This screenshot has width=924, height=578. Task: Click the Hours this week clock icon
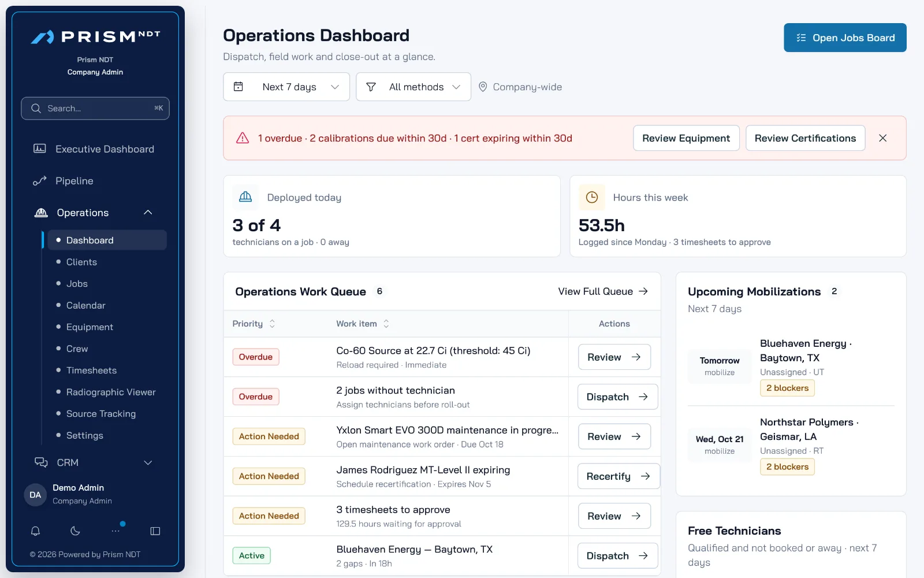(592, 197)
